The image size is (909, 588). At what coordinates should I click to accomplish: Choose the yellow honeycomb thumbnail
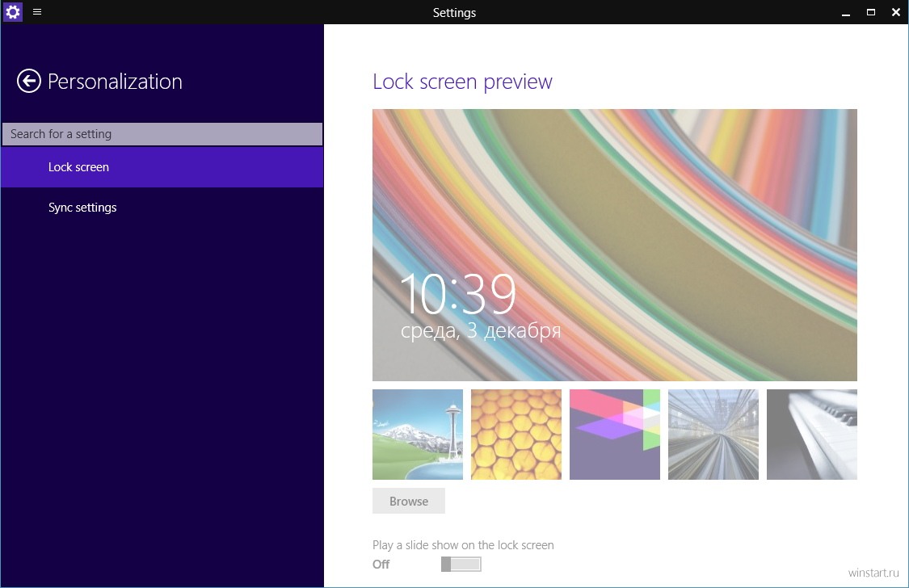(x=516, y=435)
